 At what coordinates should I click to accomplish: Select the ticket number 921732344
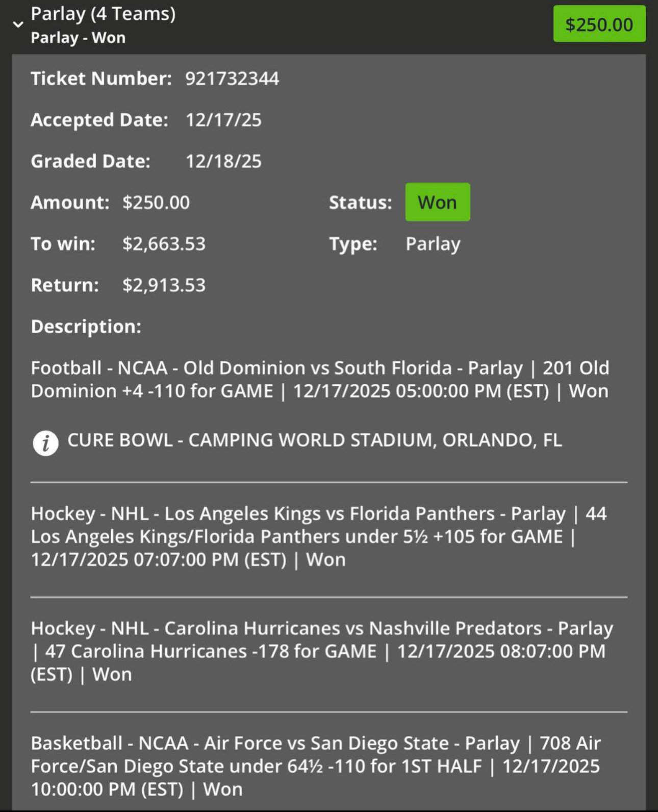click(232, 79)
